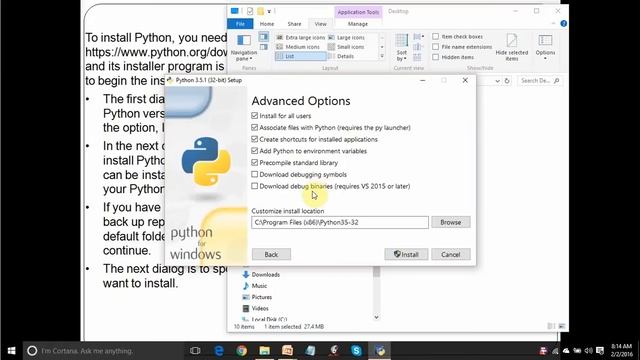Toggle Create shortcuts for installed applications
The image size is (640, 360).
(x=255, y=139)
